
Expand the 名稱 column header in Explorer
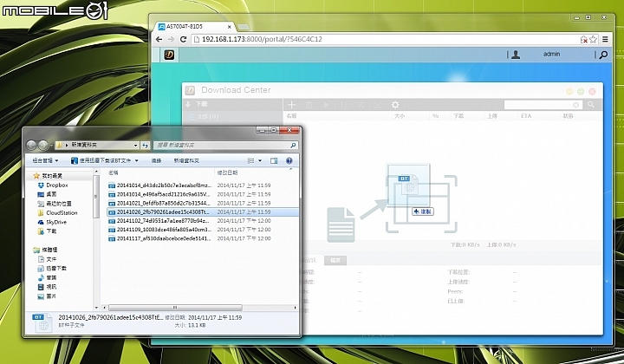pos(114,172)
